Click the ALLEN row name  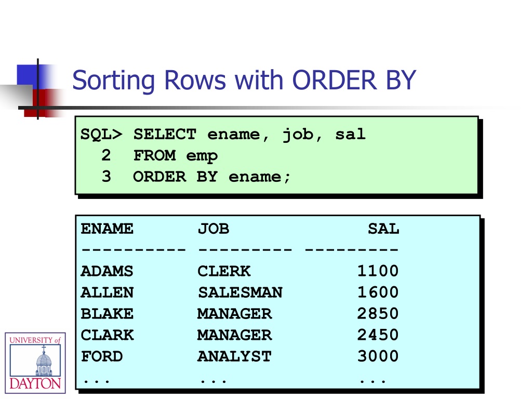click(x=107, y=292)
